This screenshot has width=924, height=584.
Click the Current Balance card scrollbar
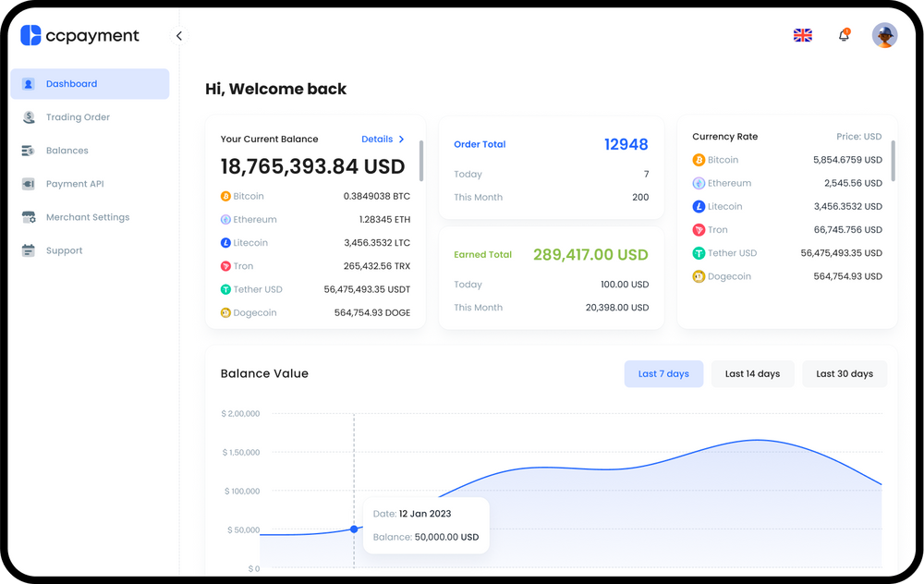[421, 161]
